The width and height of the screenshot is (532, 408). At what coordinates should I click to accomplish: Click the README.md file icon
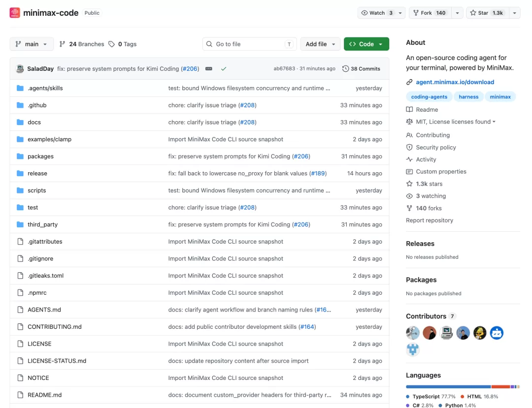coord(20,395)
